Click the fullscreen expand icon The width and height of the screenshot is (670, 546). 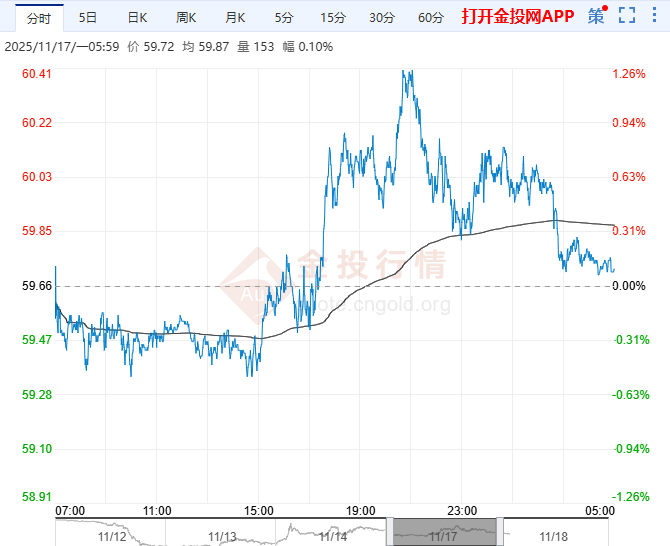click(x=627, y=17)
